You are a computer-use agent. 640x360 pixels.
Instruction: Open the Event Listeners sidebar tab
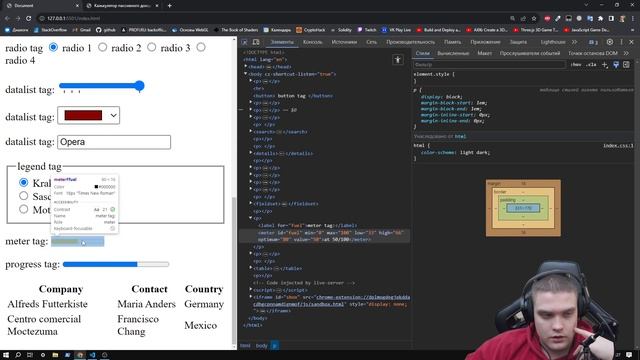point(530,53)
